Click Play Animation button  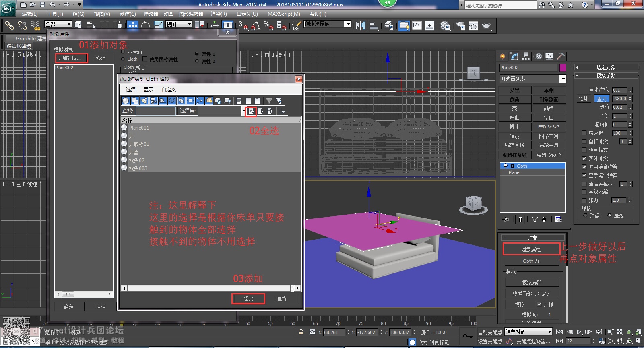coord(579,332)
